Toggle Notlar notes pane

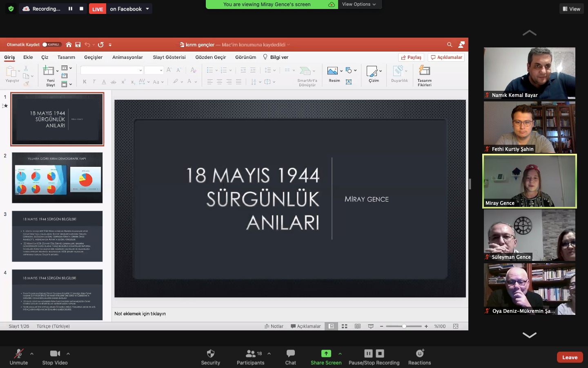(x=274, y=326)
